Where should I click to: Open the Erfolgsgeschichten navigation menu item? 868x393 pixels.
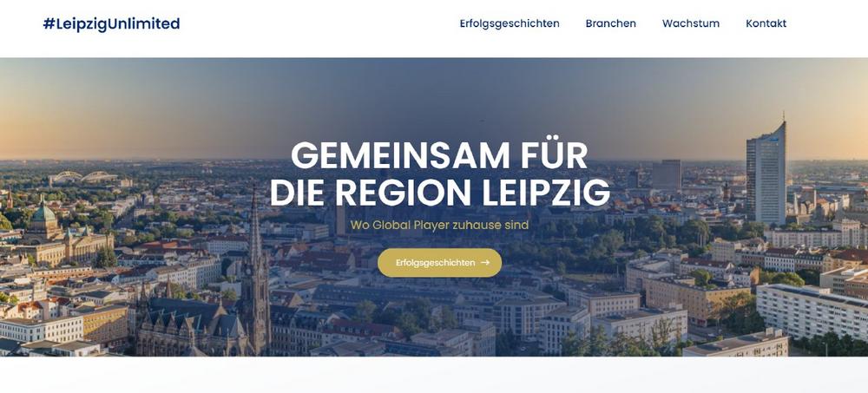pyautogui.click(x=510, y=23)
